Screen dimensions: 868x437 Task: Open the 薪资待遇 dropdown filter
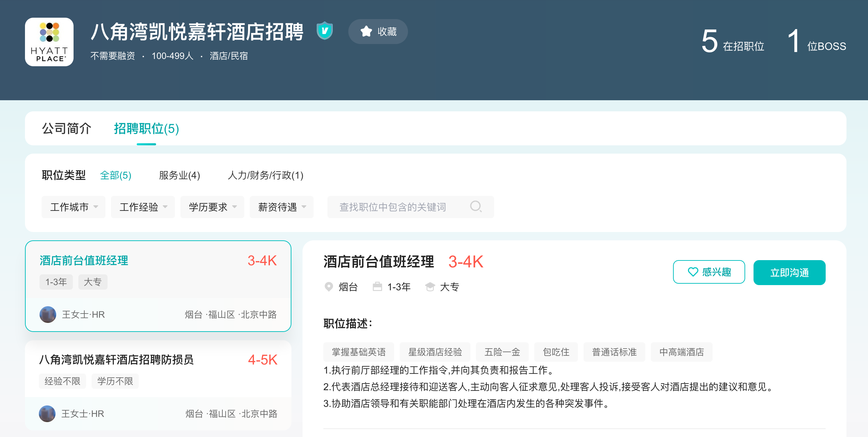click(x=282, y=207)
